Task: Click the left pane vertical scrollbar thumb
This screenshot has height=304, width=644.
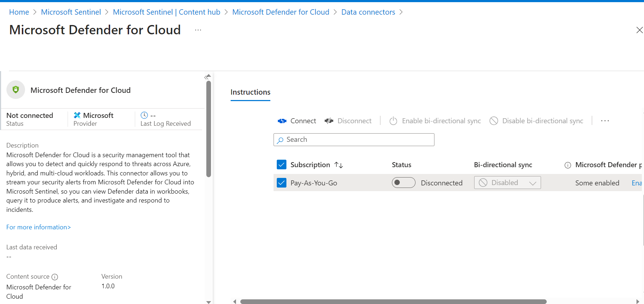Action: point(209,129)
